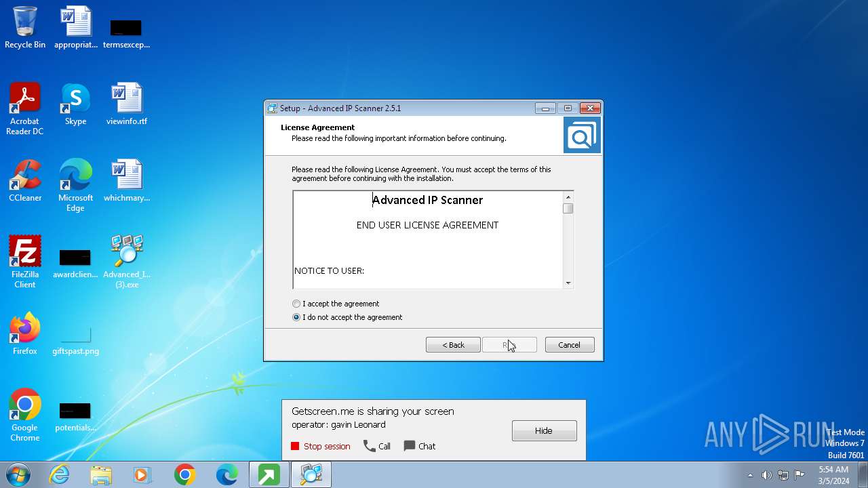Open whichmary... Word document icon

(x=126, y=181)
